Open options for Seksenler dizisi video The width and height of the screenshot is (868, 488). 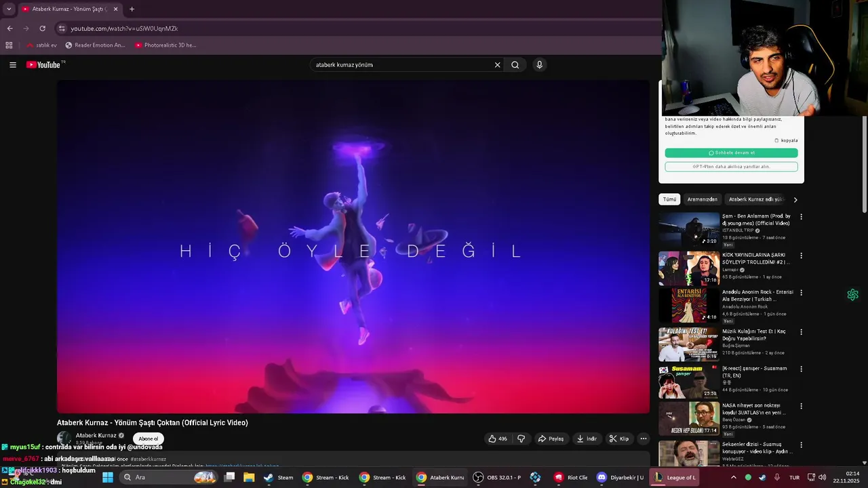[801, 445]
